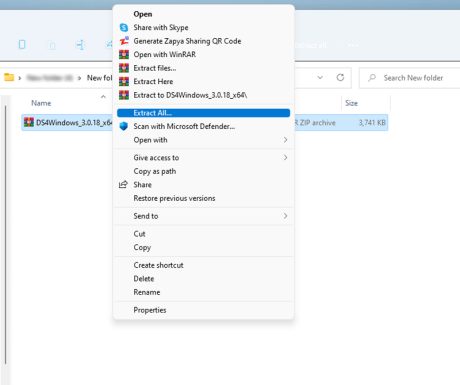This screenshot has width=460, height=385.
Task: Click the Share arrow icon in menu
Action: coord(123,184)
